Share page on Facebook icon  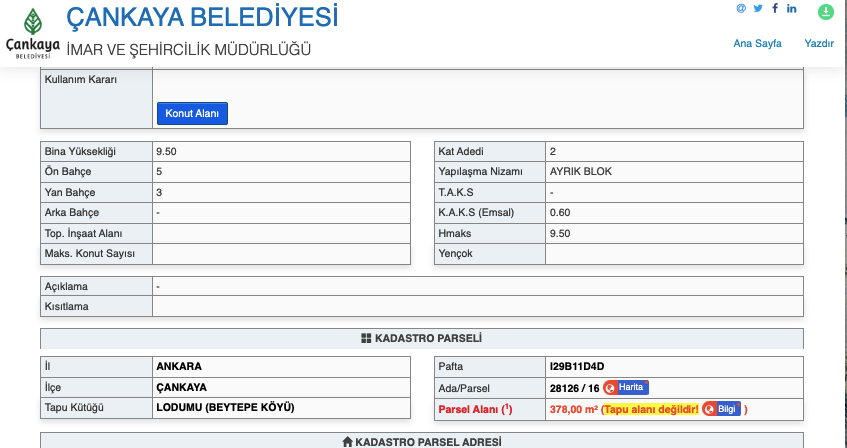(x=775, y=9)
